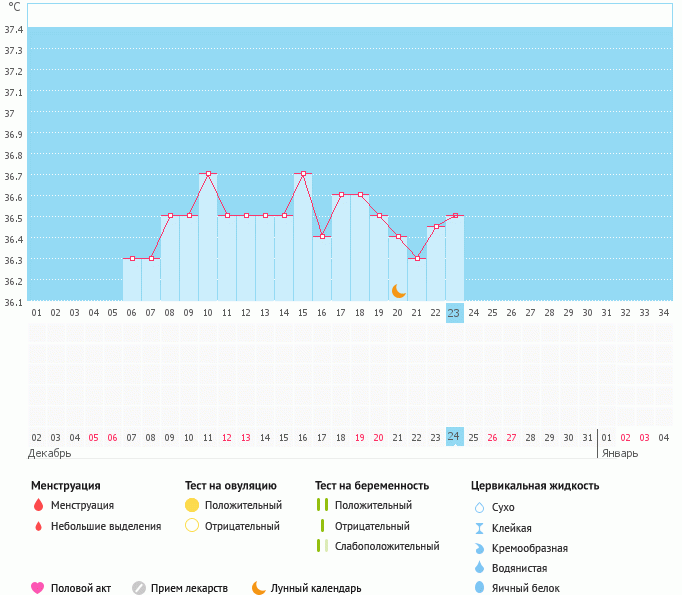Click the Январь month label
Screen dimensions: 682x595
point(619,453)
